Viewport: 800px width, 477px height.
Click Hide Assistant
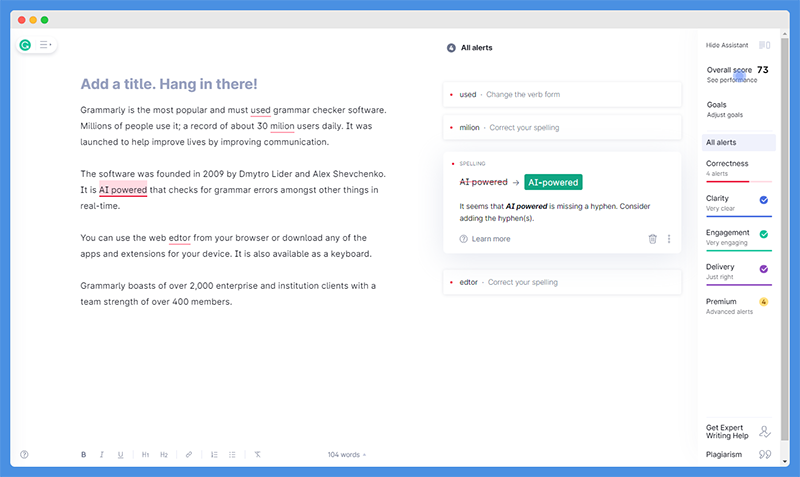(727, 45)
